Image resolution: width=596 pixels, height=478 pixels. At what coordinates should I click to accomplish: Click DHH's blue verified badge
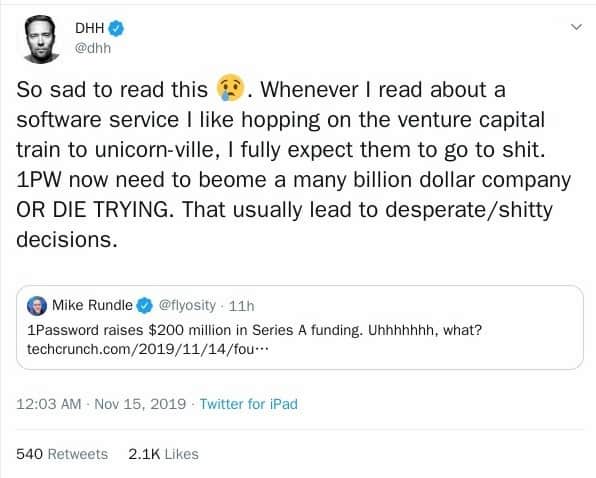tap(116, 28)
